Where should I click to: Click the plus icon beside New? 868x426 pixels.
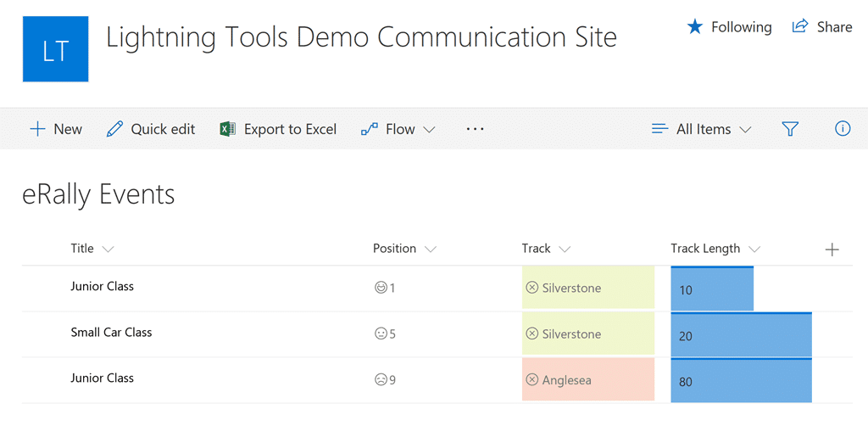pyautogui.click(x=37, y=129)
